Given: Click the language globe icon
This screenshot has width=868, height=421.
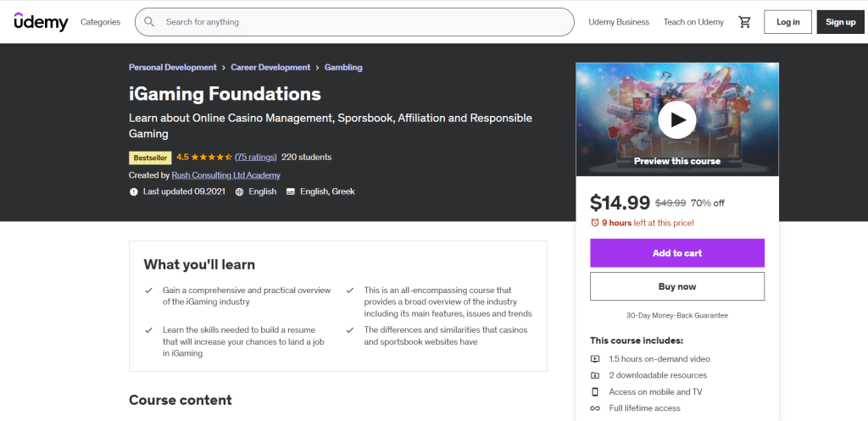Looking at the screenshot, I should click(x=240, y=192).
